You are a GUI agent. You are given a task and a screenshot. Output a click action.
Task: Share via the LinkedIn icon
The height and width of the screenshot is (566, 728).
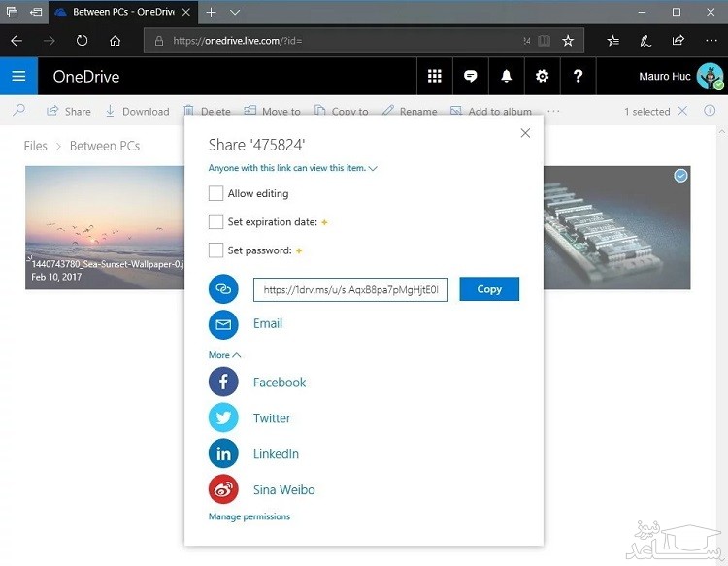coord(223,454)
